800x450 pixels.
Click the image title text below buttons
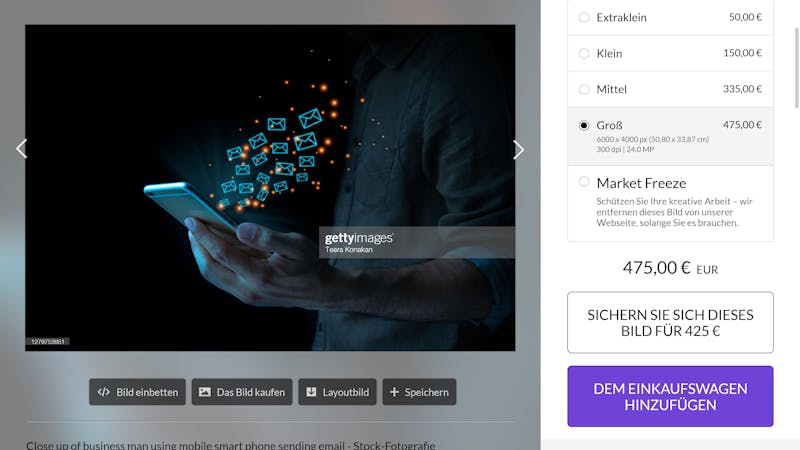231,444
